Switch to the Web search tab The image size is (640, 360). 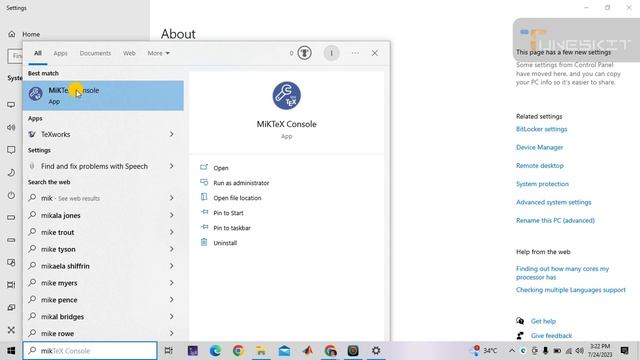click(129, 53)
